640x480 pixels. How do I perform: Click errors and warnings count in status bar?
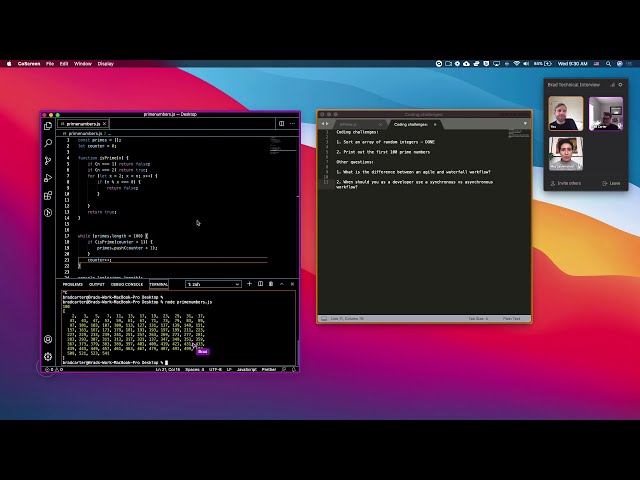click(54, 369)
